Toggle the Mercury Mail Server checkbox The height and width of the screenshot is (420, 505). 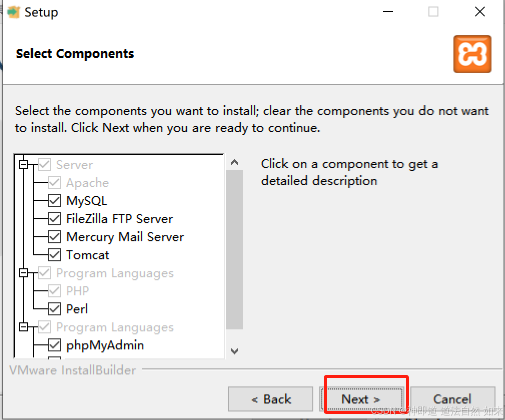point(55,237)
